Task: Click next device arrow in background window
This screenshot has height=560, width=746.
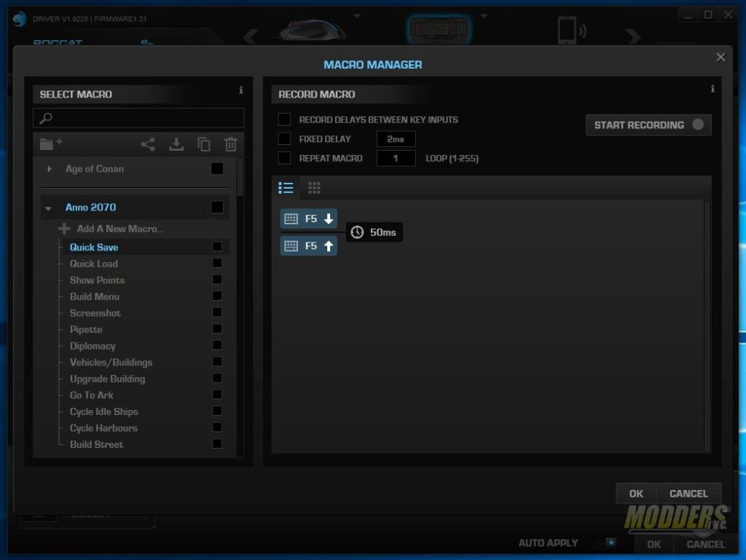Action: pyautogui.click(x=633, y=36)
